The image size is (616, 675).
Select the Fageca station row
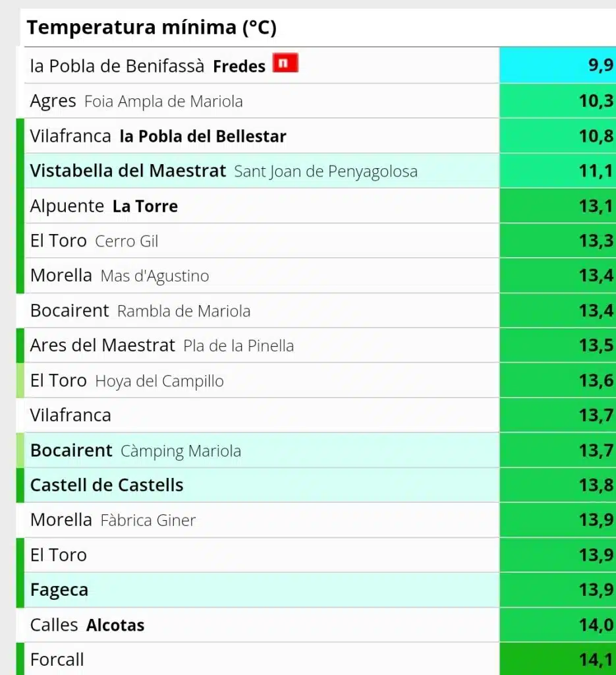(x=262, y=590)
